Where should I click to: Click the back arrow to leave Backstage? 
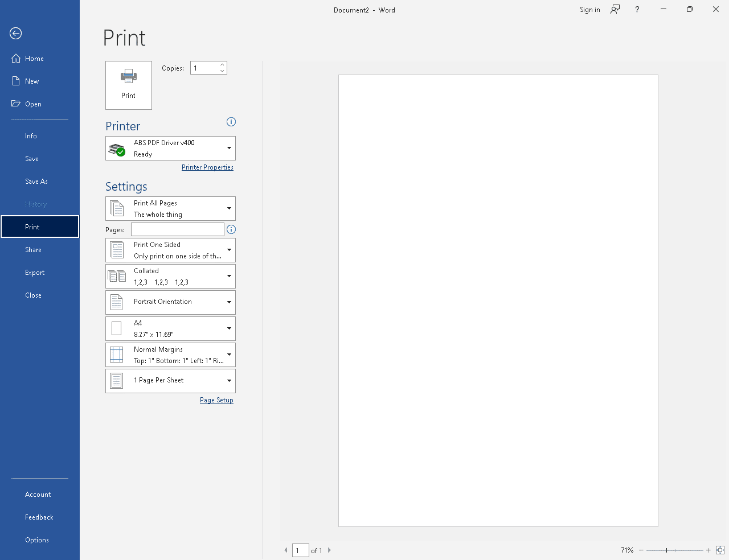(16, 34)
